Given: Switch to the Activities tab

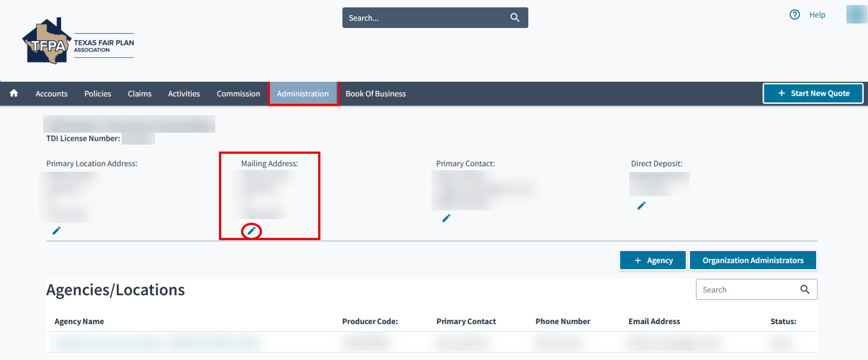Looking at the screenshot, I should [184, 94].
